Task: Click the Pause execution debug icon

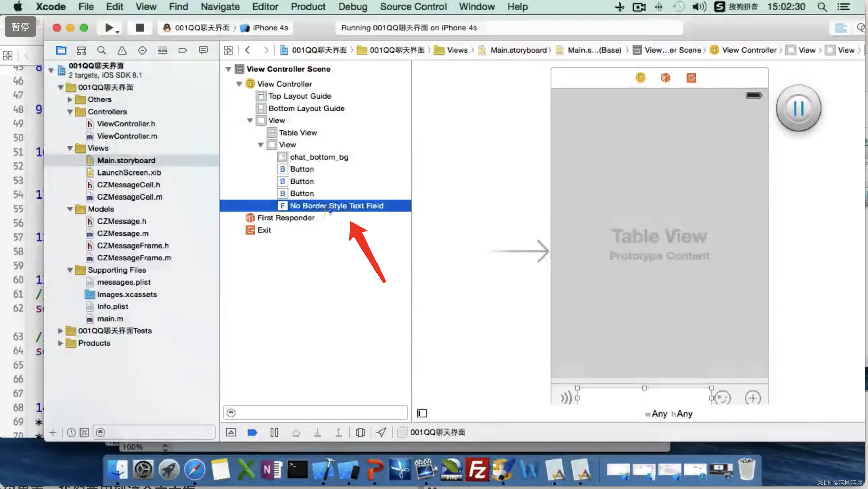Action: [274, 432]
